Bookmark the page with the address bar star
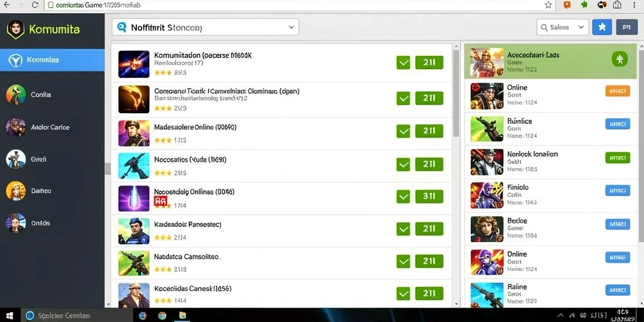The height and width of the screenshot is (322, 644). (548, 5)
